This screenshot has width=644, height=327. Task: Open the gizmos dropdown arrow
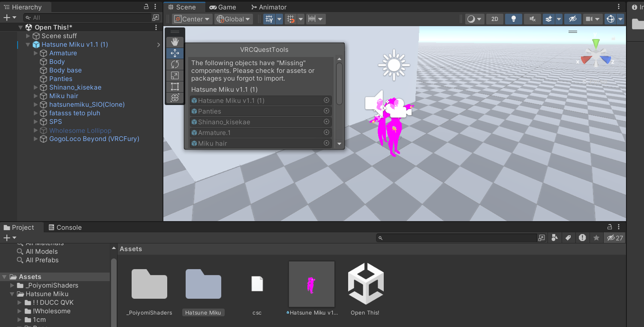click(x=620, y=19)
